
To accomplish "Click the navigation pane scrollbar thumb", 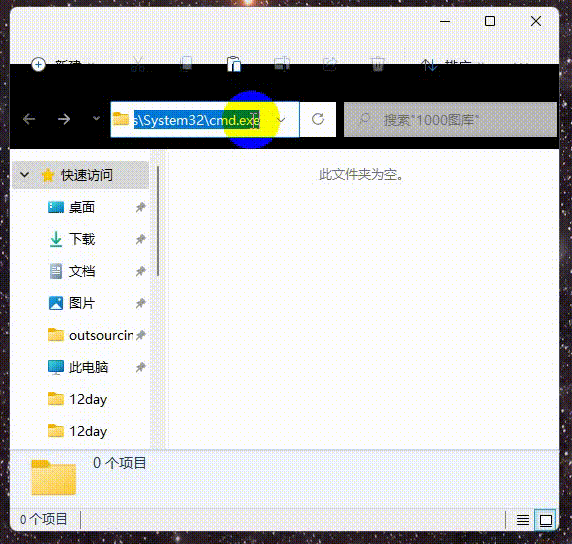I will coord(158,221).
